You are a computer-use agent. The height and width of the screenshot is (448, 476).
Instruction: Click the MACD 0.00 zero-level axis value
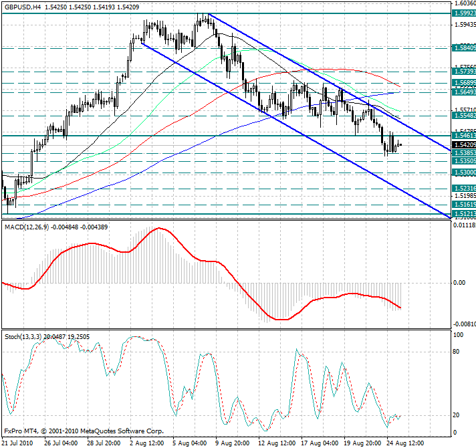coord(459,283)
